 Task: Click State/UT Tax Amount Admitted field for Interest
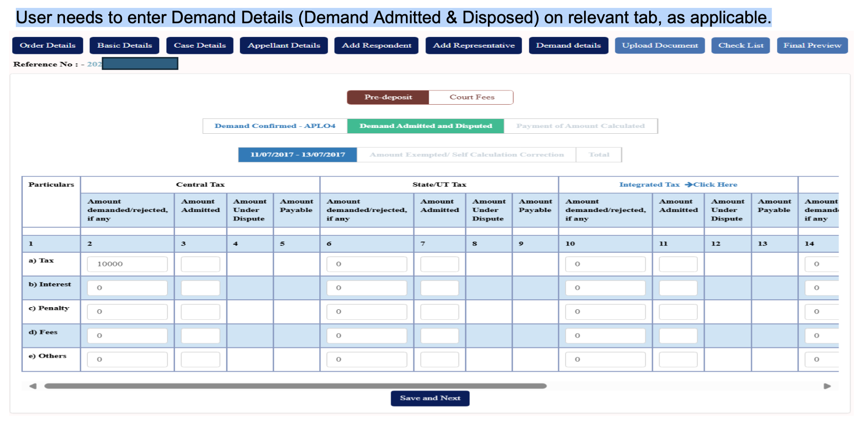point(440,288)
